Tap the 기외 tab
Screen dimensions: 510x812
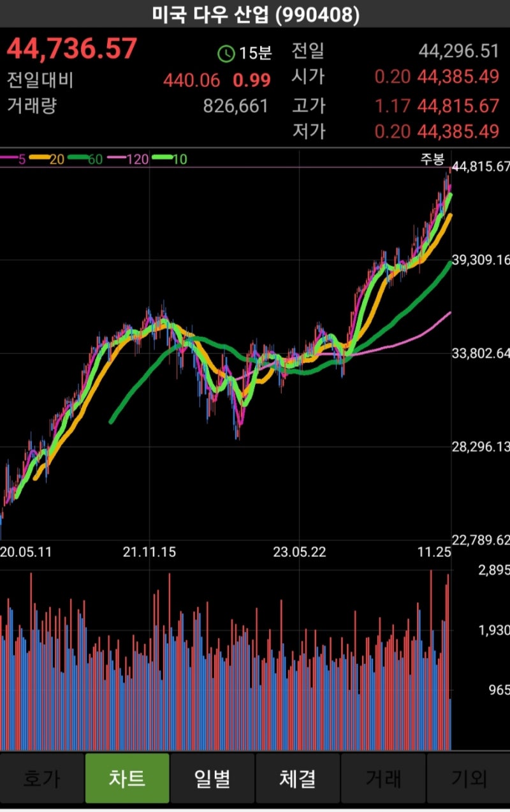tap(469, 778)
